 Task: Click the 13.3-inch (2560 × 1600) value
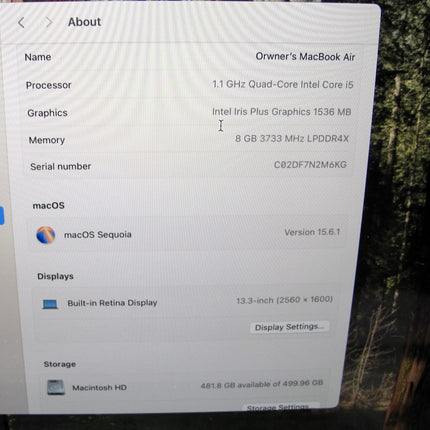pyautogui.click(x=285, y=300)
